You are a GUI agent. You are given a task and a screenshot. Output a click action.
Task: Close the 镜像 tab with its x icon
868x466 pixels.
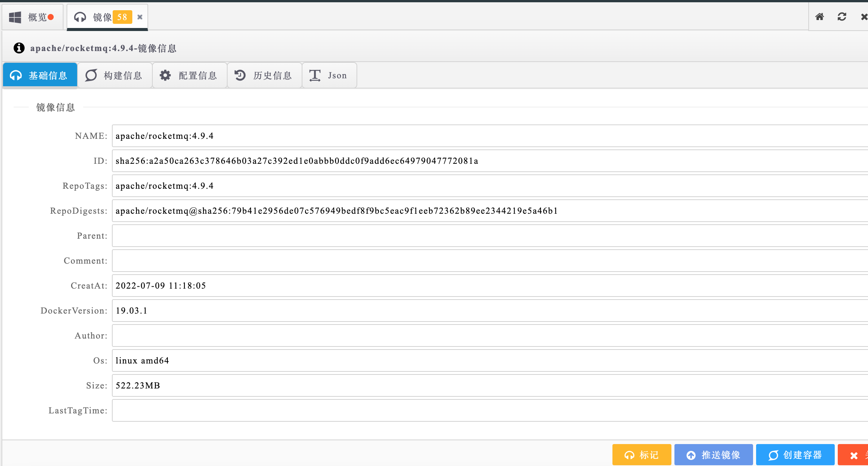pos(140,17)
